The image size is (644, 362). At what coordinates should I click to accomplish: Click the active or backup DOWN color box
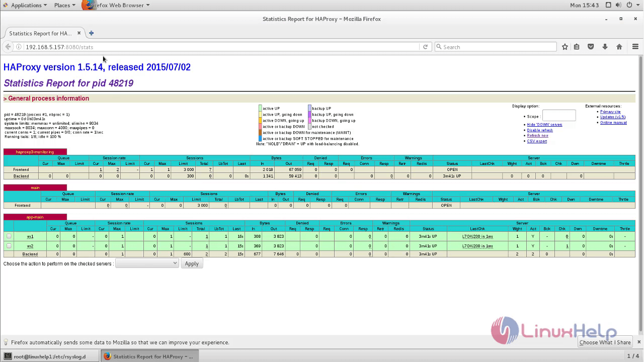(260, 127)
